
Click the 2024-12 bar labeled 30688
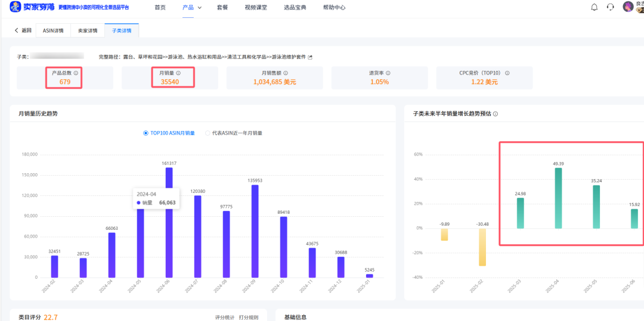[341, 267]
